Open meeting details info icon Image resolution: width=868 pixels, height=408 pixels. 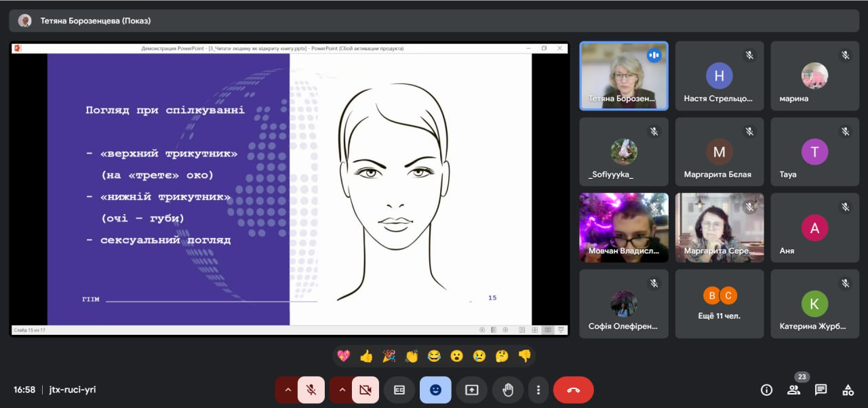click(x=766, y=390)
